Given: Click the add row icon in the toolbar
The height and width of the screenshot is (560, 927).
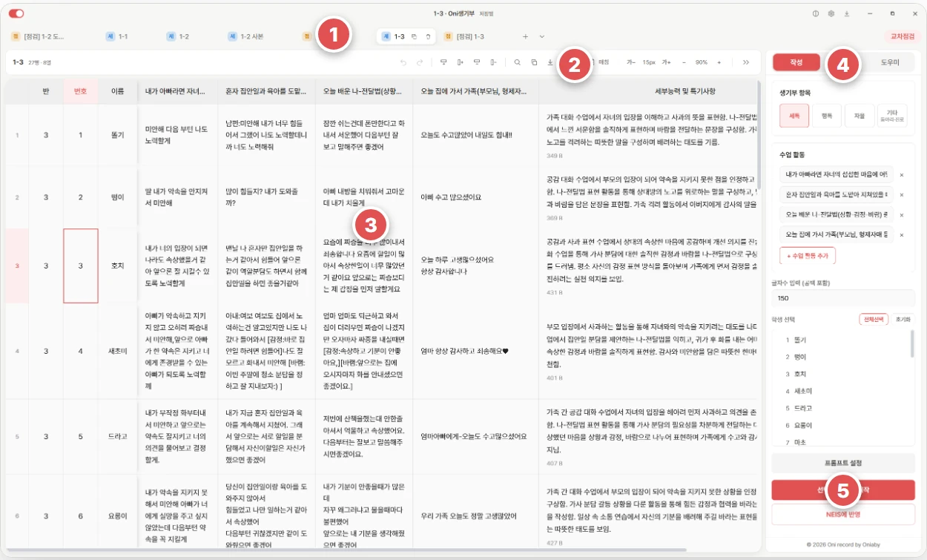Looking at the screenshot, I should click(443, 62).
